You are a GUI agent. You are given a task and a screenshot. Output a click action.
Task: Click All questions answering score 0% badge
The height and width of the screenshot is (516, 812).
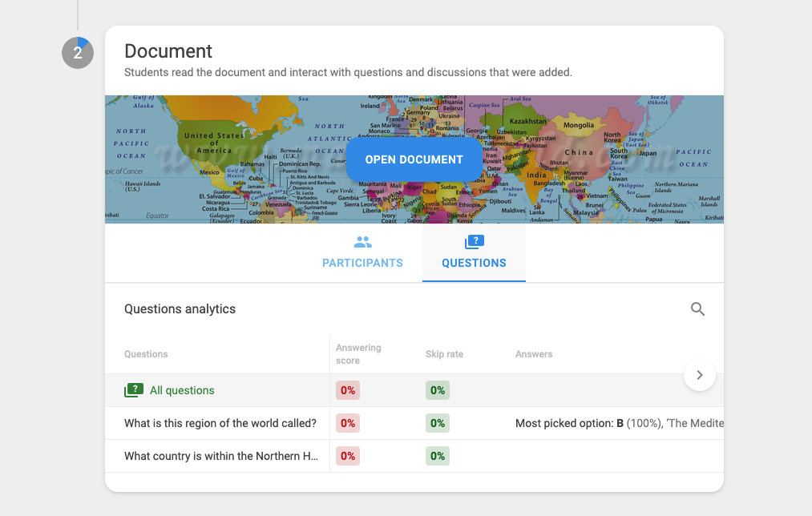(x=347, y=390)
